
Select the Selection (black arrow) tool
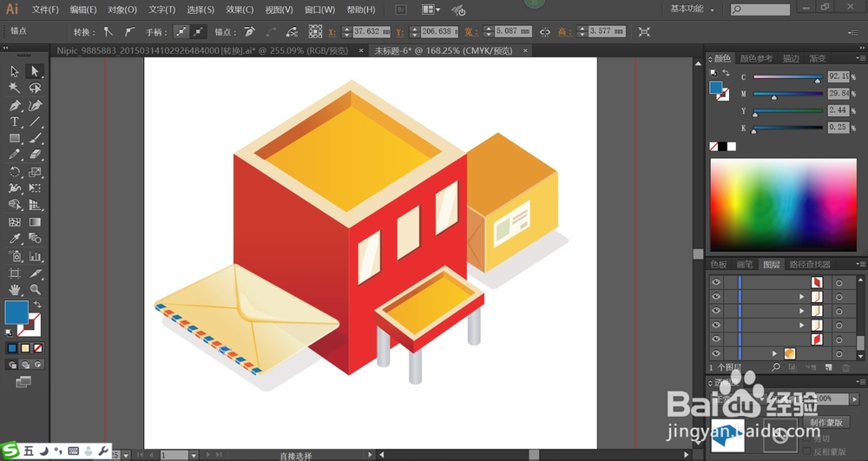(15, 71)
